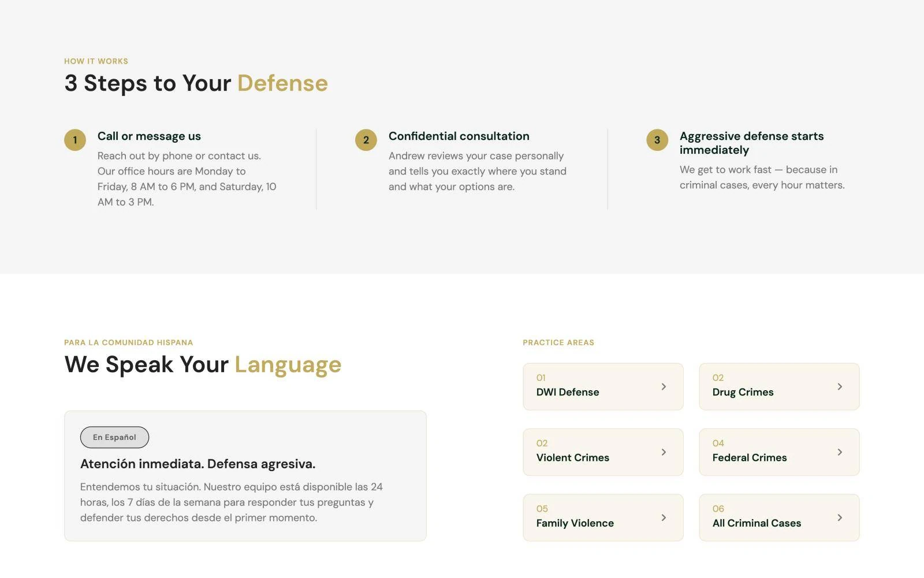
Task: Click the text 'Andrew reviews your case personally'
Action: 478,171
